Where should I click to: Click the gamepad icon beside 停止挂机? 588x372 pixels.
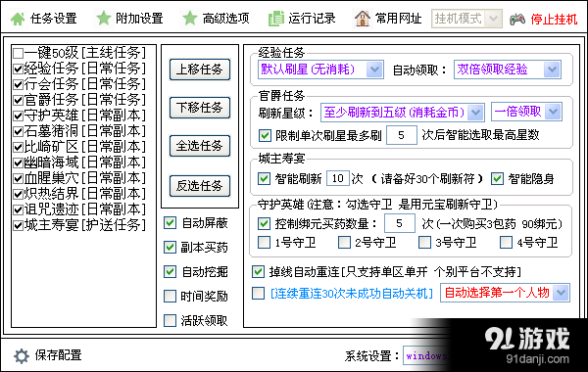pyautogui.click(x=517, y=20)
